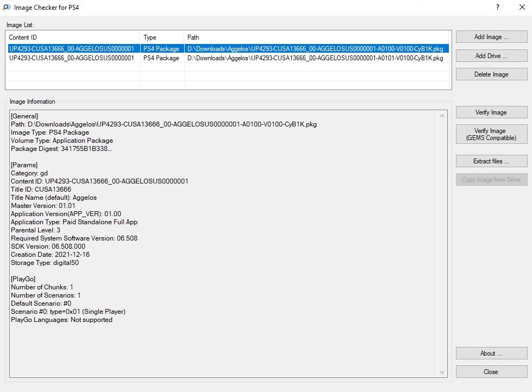Screen dimensions: 532x392
Task: Extract files from the package
Action: click(x=491, y=161)
